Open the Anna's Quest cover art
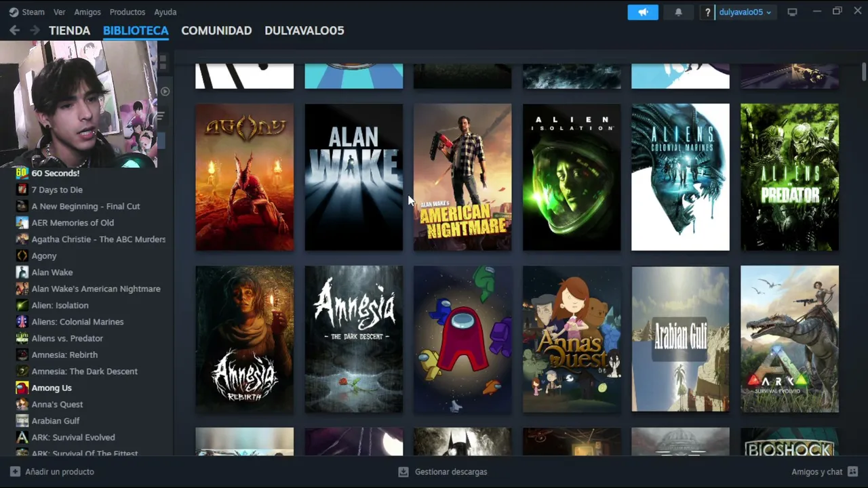868x488 pixels. click(x=572, y=339)
